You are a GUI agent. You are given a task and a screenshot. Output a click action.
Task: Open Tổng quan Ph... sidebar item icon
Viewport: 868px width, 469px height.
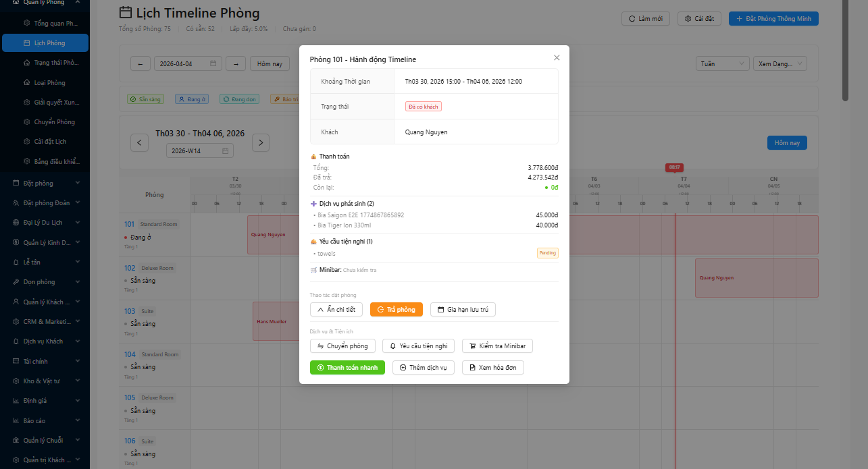point(26,23)
